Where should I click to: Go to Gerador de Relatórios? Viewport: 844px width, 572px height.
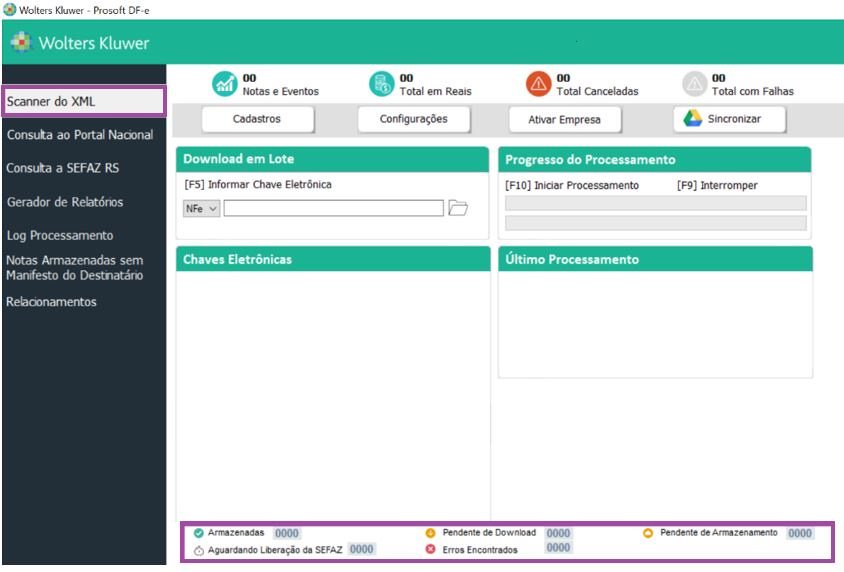65,202
